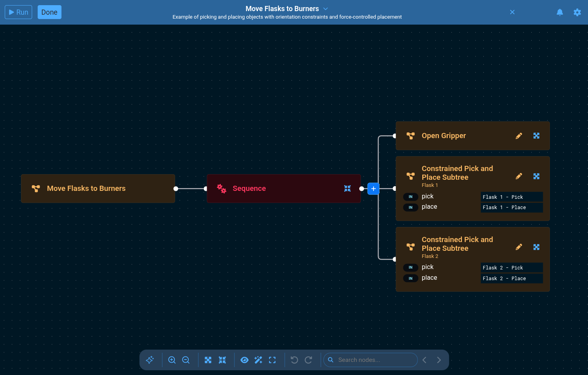This screenshot has width=588, height=375.
Task: Open the notifications bell
Action: click(559, 12)
